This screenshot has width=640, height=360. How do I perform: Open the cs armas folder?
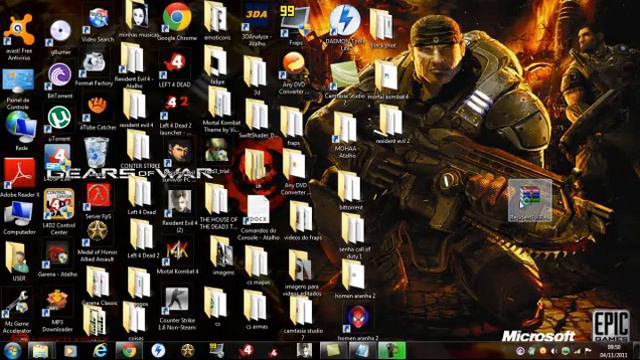tap(256, 305)
